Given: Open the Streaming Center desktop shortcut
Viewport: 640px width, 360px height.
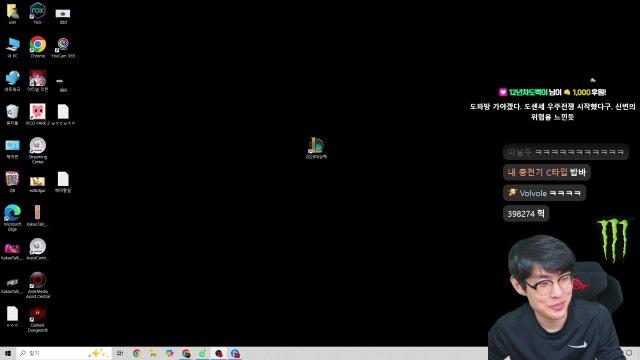Looking at the screenshot, I should [x=38, y=150].
